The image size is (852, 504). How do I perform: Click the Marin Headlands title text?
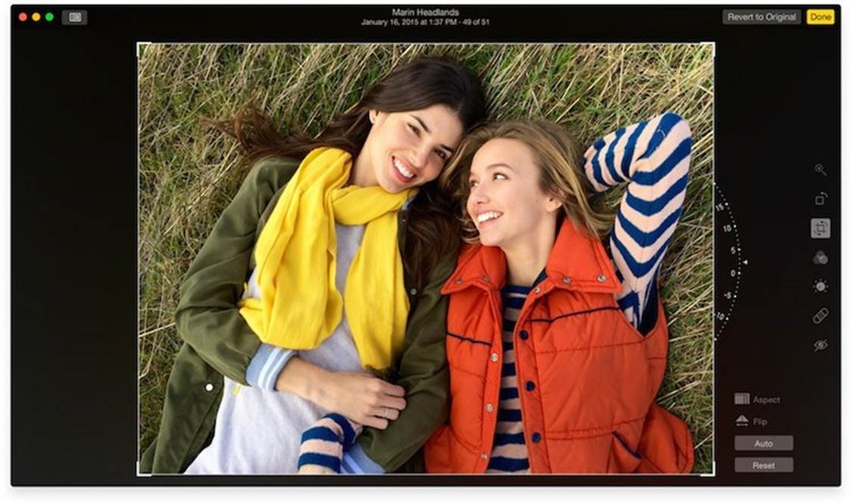(x=426, y=12)
